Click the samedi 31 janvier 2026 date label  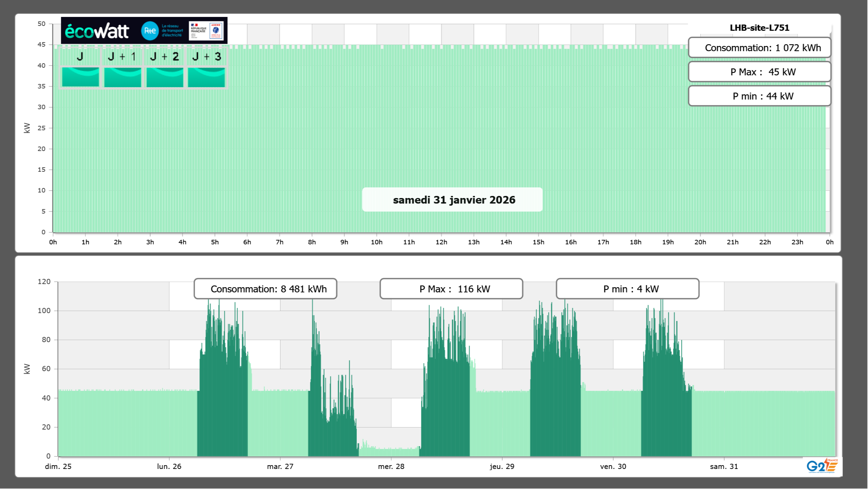pyautogui.click(x=454, y=200)
